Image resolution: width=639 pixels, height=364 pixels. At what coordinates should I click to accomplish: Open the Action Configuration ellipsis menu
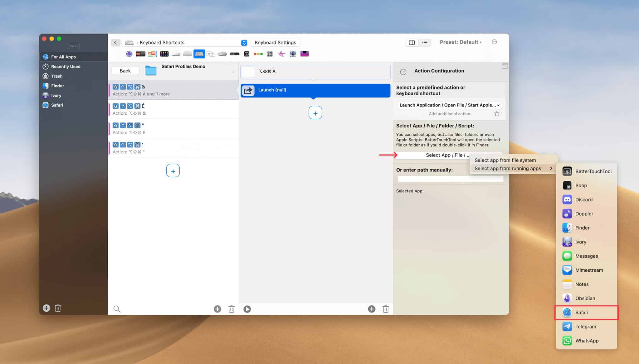click(x=403, y=72)
